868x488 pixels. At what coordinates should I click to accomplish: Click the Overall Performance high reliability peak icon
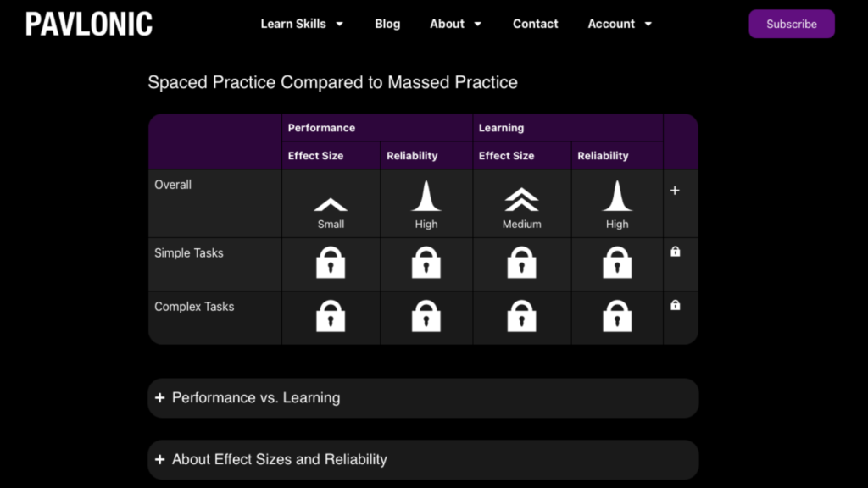pyautogui.click(x=426, y=197)
